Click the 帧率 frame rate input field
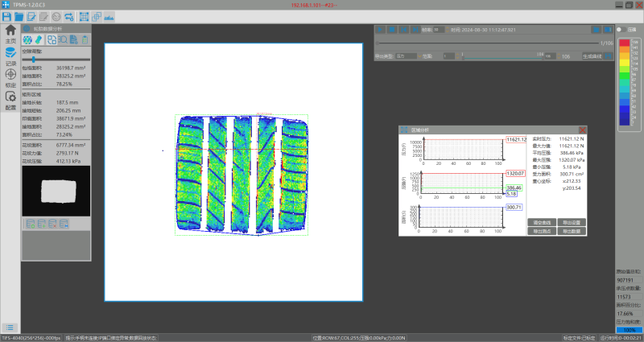The width and height of the screenshot is (644, 342). point(437,30)
